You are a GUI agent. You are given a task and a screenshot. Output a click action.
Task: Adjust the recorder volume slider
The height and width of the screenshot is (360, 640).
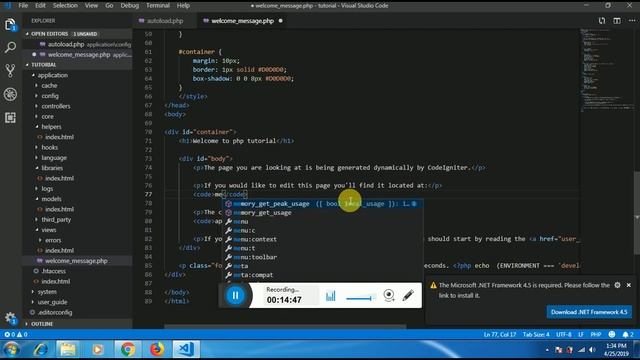pyautogui.click(x=361, y=298)
